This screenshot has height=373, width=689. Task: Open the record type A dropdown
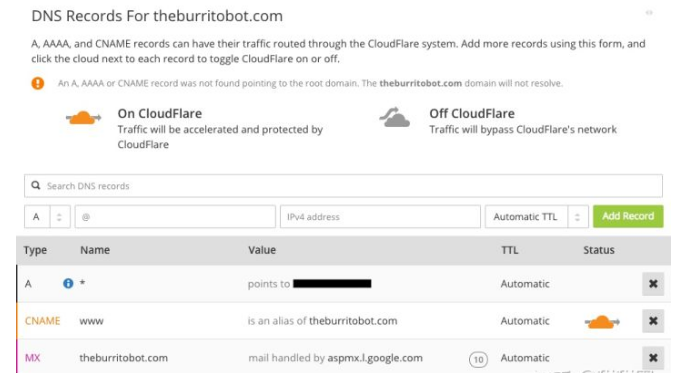47,217
